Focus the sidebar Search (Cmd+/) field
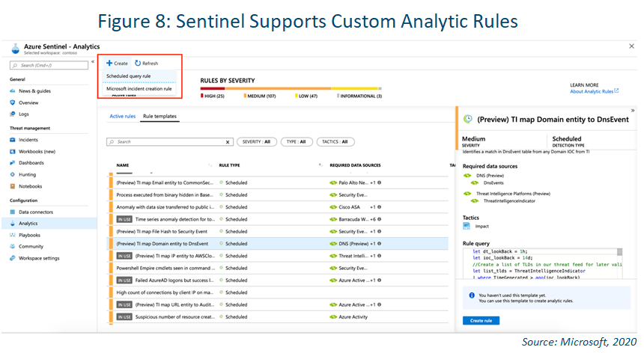Viewport: 644px width, 353px height. [x=49, y=65]
